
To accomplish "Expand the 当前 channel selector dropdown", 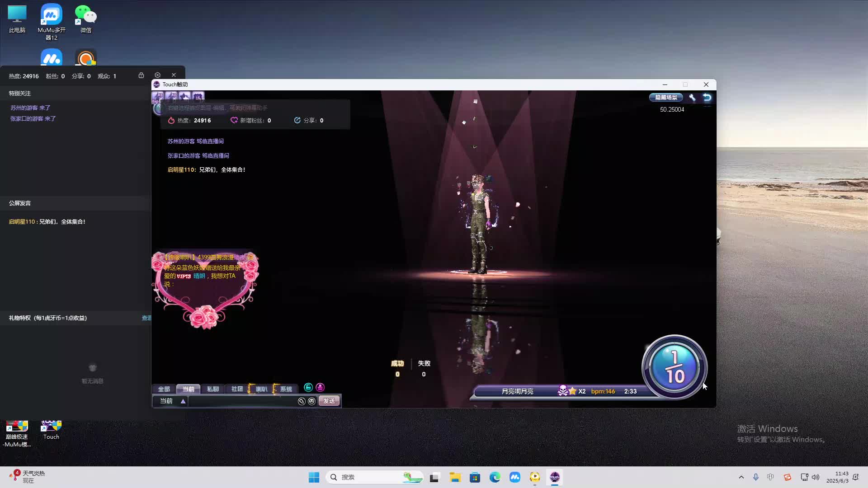I will (x=183, y=401).
